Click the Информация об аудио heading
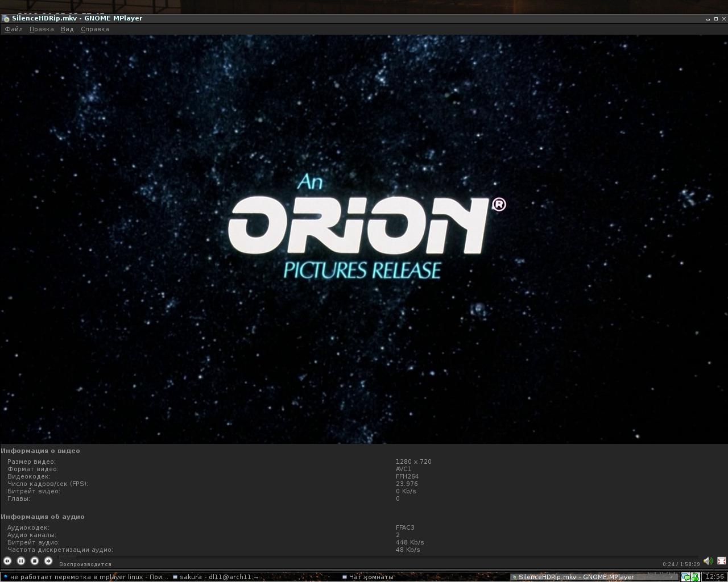The image size is (728, 582). (43, 517)
